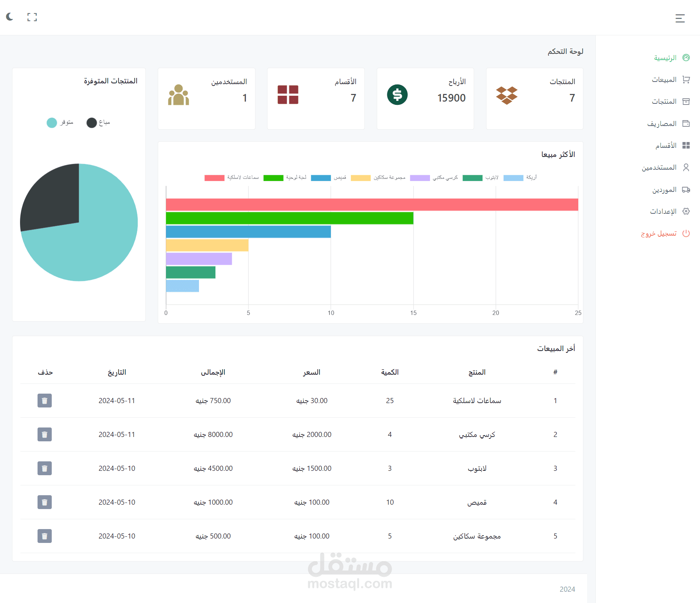The height and width of the screenshot is (603, 700).
Task: Open الإعدادات gear icon
Action: [x=686, y=212]
